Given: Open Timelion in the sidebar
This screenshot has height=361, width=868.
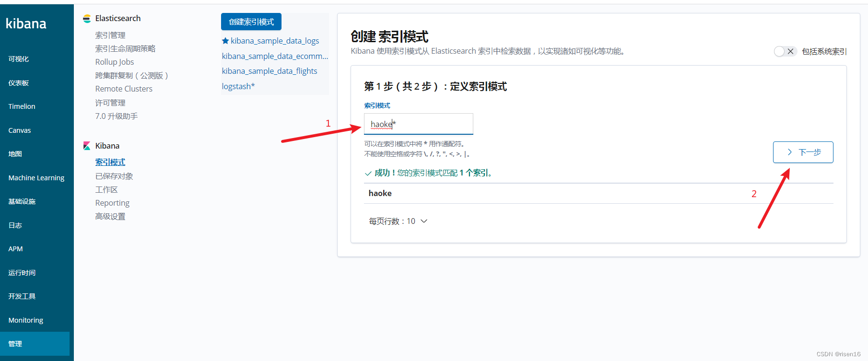Looking at the screenshot, I should click(22, 106).
